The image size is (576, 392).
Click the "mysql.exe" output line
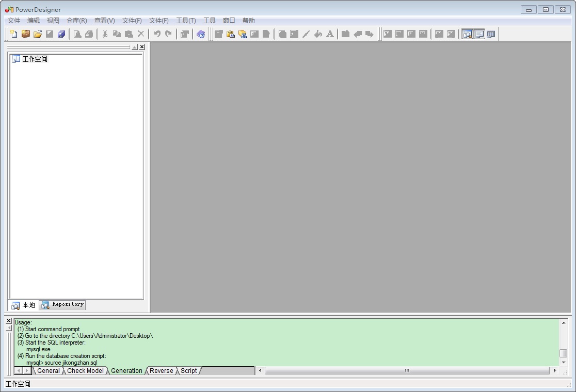38,349
